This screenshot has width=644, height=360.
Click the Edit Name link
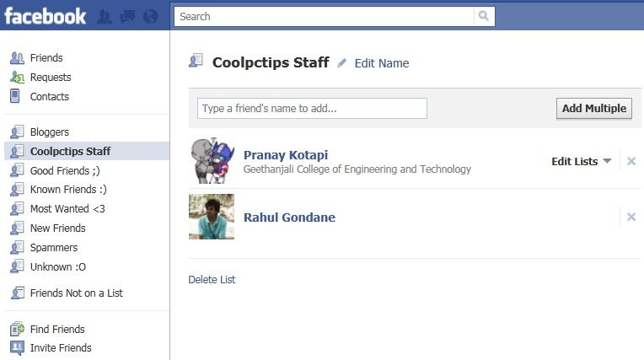[x=382, y=63]
